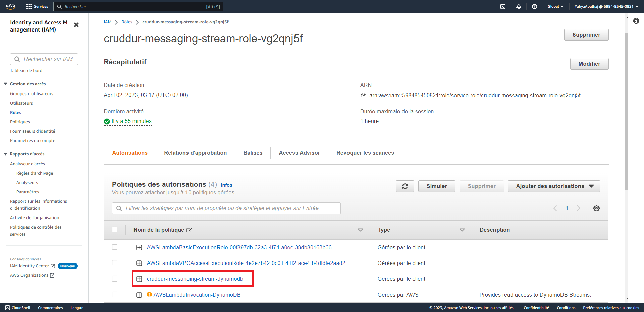Click the Rôles breadcrumb link
The image size is (644, 312).
pyautogui.click(x=127, y=22)
